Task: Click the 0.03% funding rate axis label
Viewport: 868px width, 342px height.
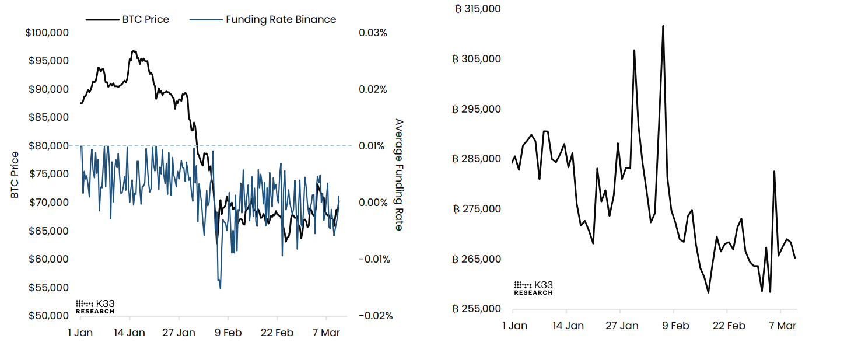Action: point(373,33)
